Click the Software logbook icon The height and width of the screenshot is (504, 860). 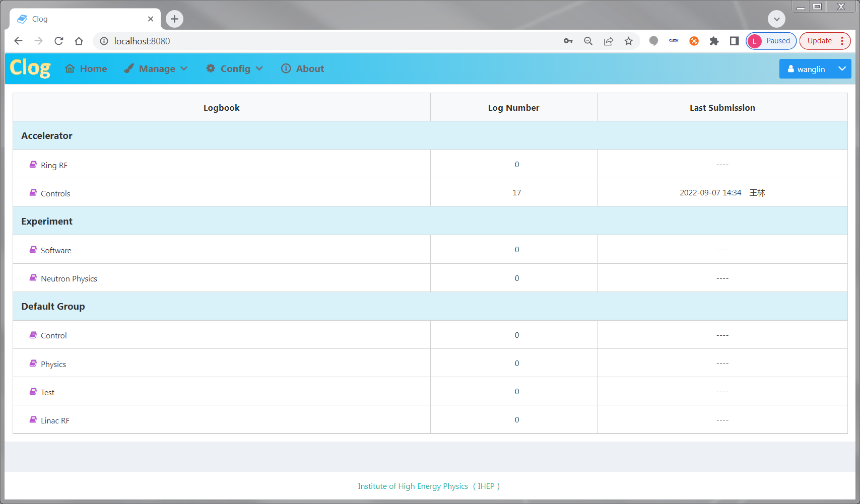point(33,249)
